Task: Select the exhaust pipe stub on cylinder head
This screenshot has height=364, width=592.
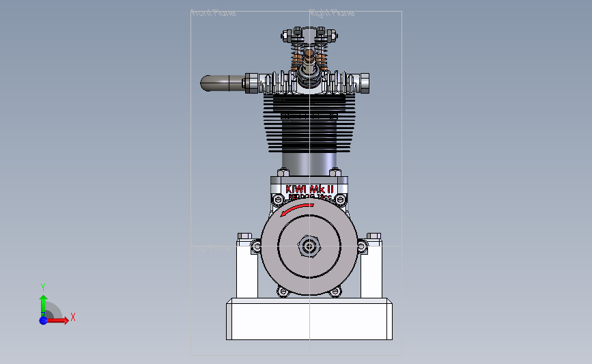Action: 223,83
